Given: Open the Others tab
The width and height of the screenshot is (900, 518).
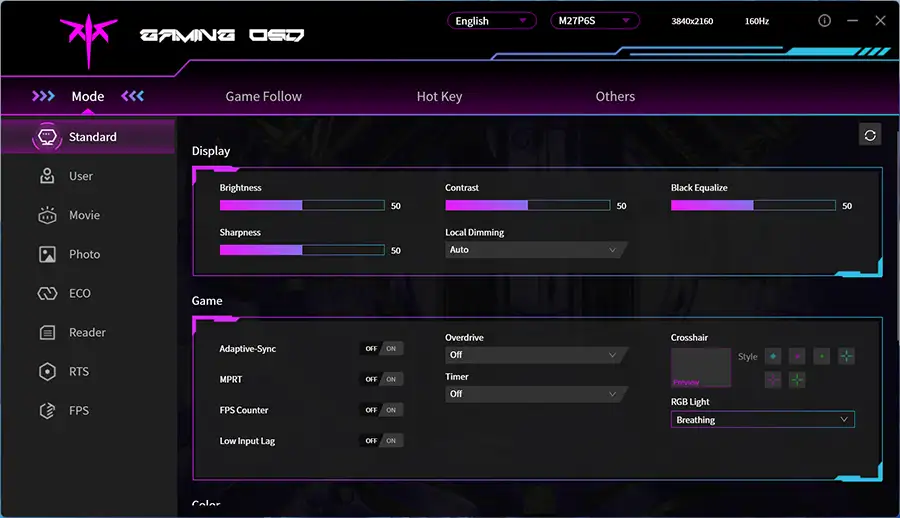Looking at the screenshot, I should (x=615, y=96).
